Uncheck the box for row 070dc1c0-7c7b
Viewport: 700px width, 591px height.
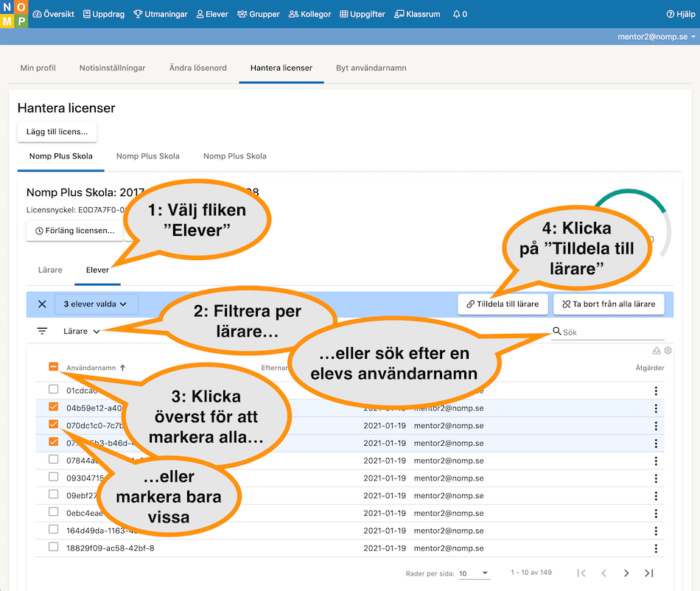coord(53,424)
